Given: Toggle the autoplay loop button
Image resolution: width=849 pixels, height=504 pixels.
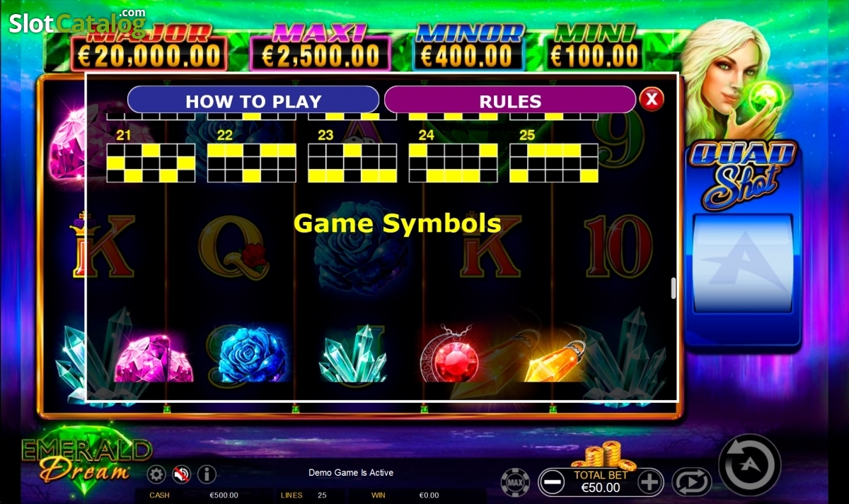Looking at the screenshot, I should pyautogui.click(x=691, y=482).
